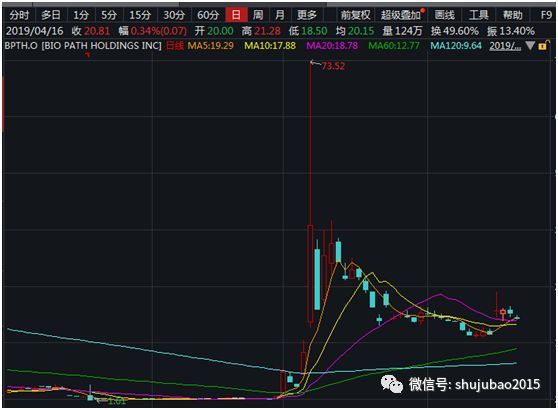Click the F9 button
Screen dimensions: 558x410
tap(546, 15)
